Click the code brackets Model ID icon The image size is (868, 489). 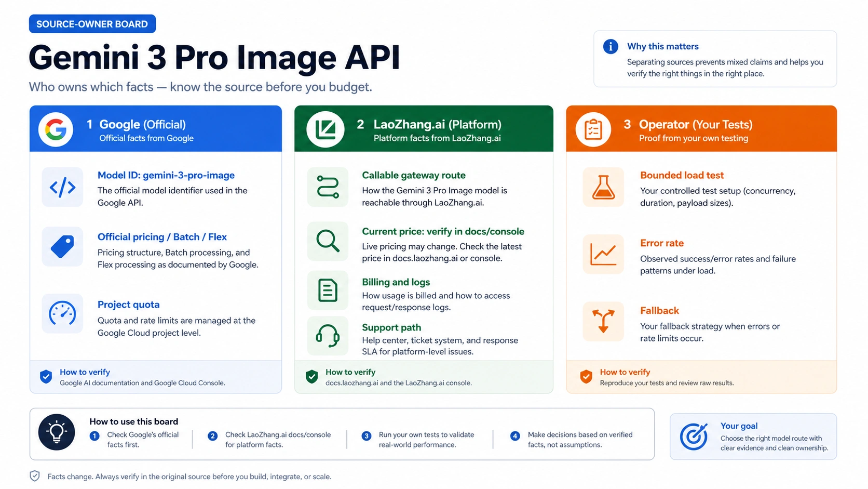(x=62, y=187)
